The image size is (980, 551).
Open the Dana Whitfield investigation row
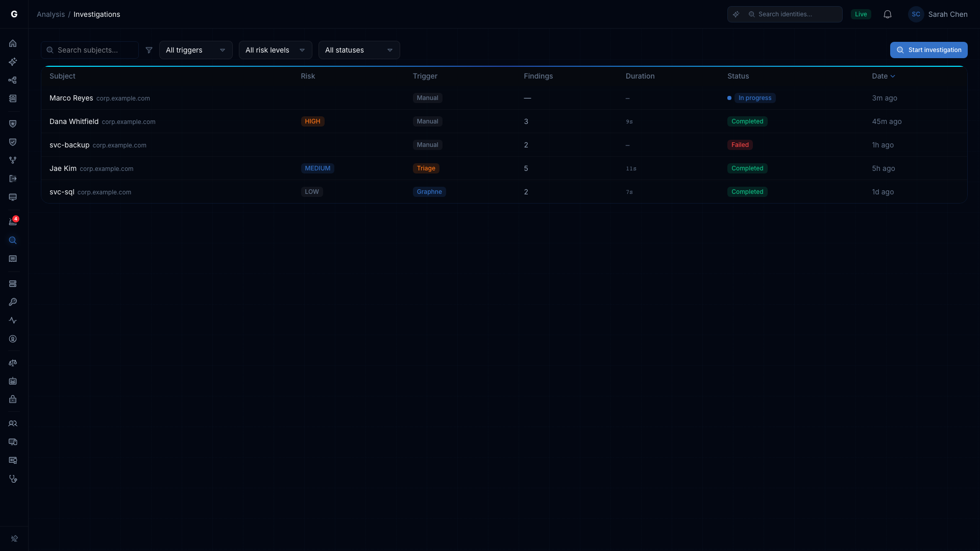click(x=504, y=121)
